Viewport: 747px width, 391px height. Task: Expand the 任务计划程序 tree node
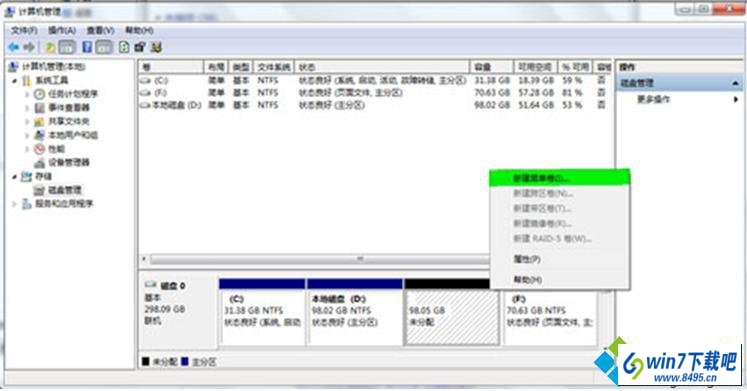[27, 94]
